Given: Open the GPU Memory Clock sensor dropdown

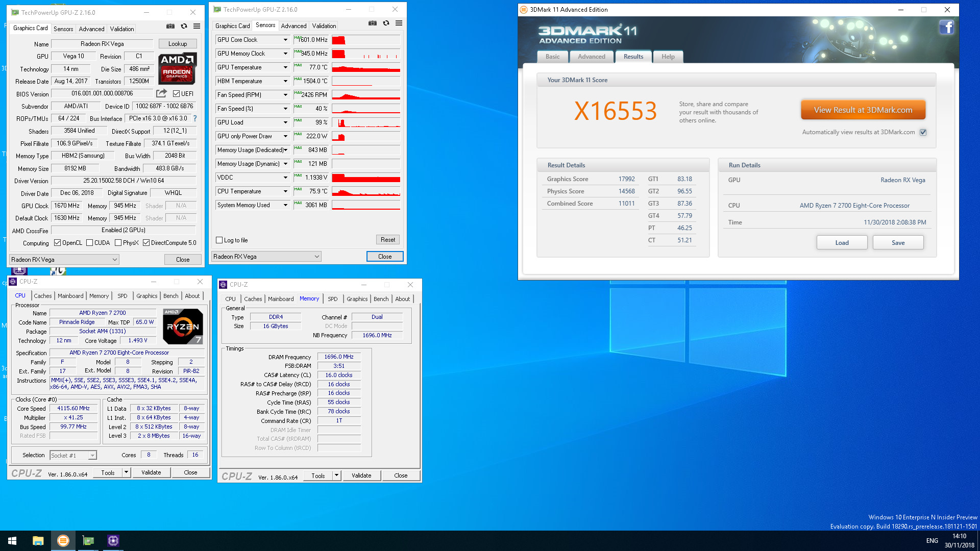Looking at the screenshot, I should click(285, 54).
